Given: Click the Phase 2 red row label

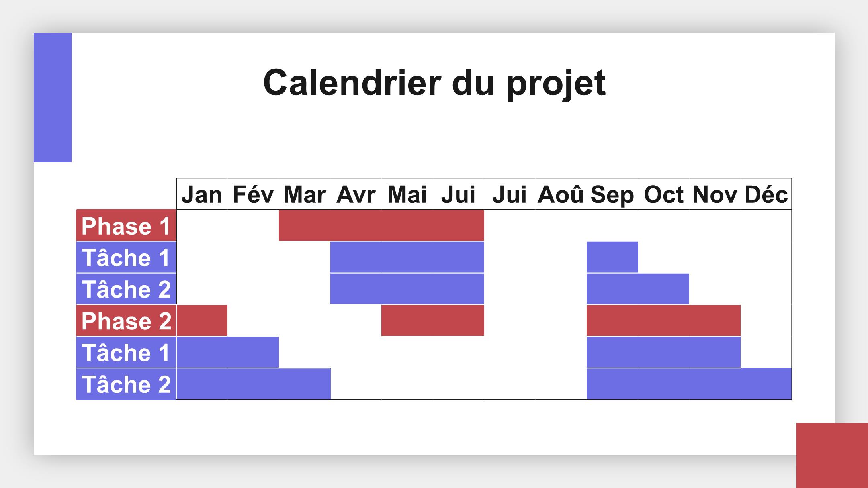Looking at the screenshot, I should [x=126, y=321].
